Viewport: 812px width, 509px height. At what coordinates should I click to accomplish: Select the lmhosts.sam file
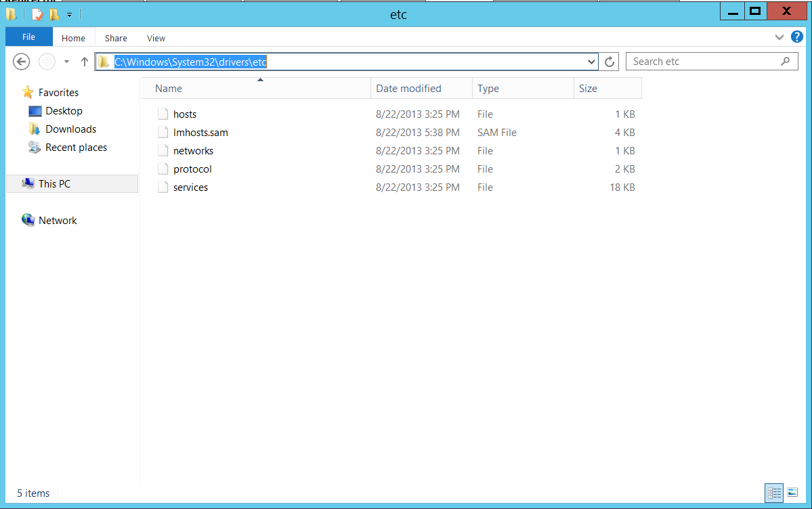200,133
